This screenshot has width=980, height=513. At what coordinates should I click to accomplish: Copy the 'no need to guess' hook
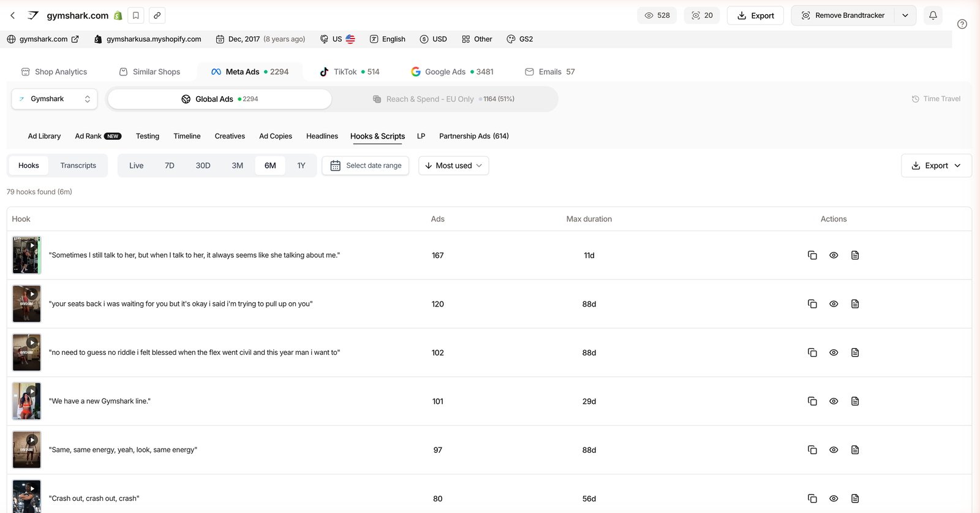point(812,352)
